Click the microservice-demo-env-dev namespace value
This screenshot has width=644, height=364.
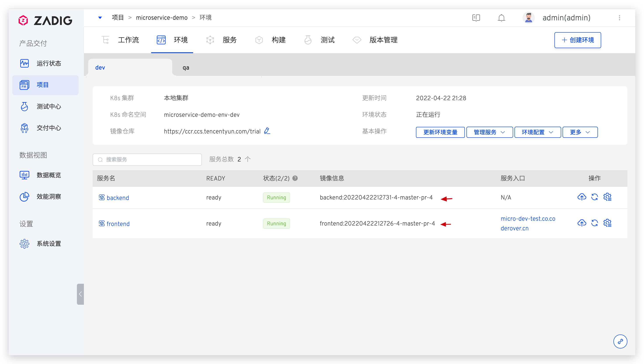coord(201,115)
